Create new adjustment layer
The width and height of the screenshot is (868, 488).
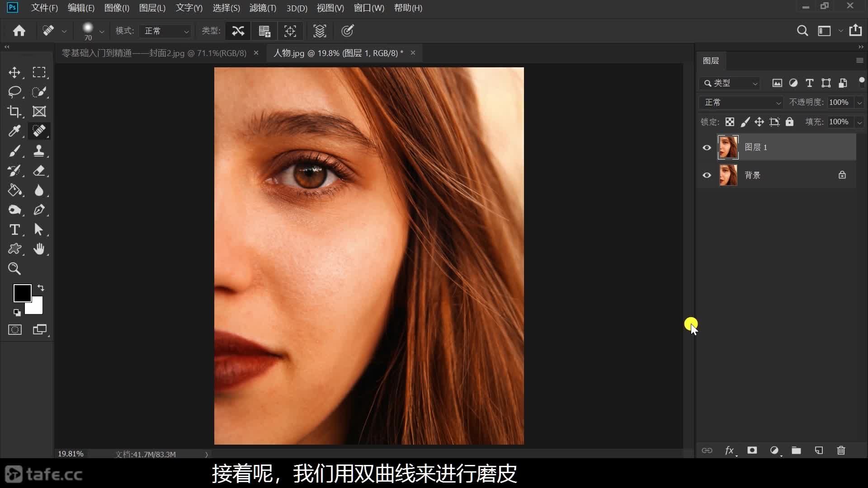775,450
